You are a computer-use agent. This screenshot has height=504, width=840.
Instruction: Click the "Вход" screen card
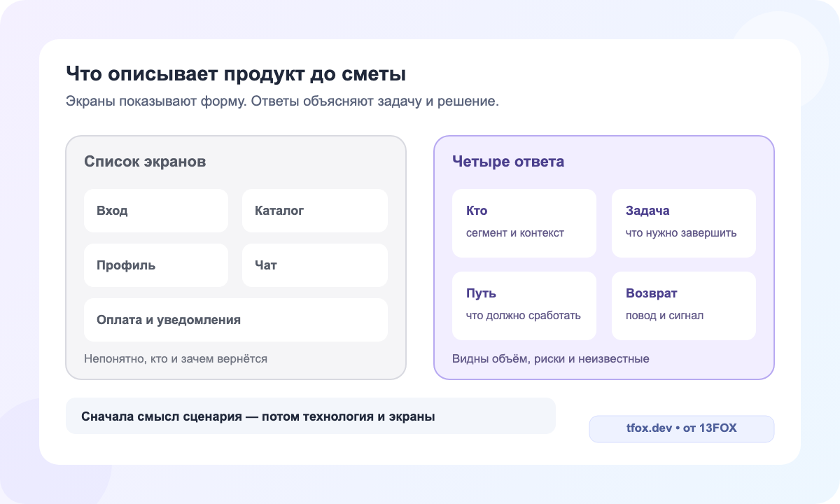pos(156,211)
